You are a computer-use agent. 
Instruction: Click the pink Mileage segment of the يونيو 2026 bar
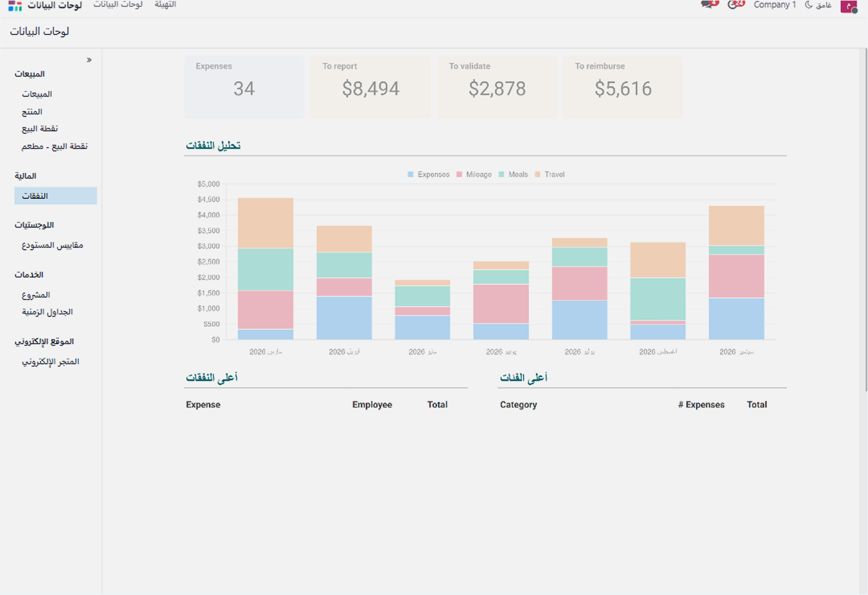tap(501, 304)
